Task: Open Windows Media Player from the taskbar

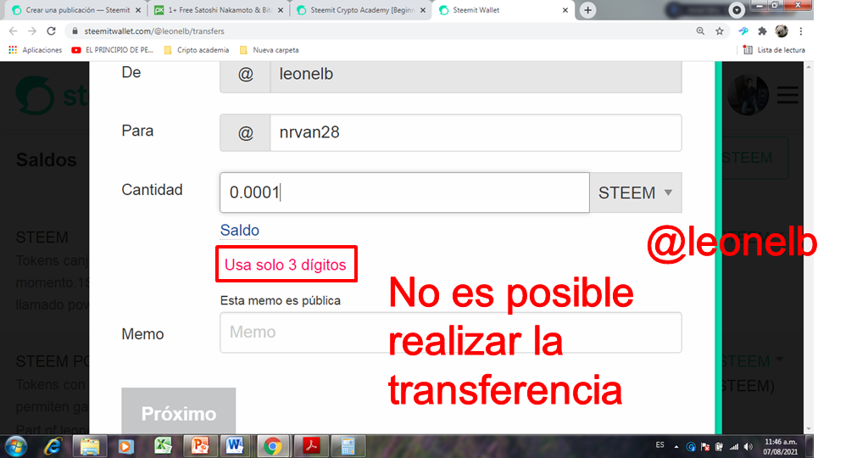Action: 125,446
